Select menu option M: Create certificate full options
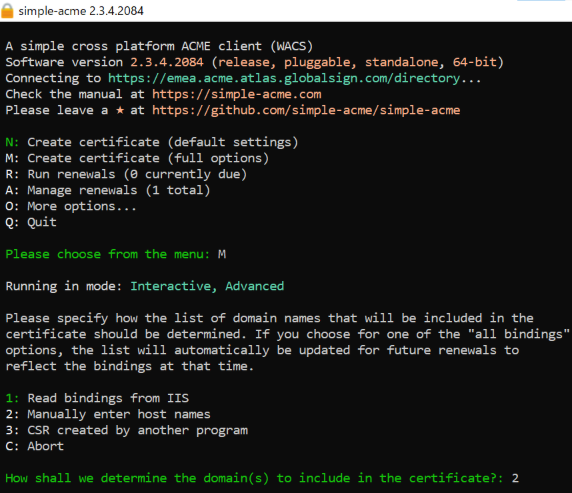This screenshot has height=493, width=572. click(x=137, y=158)
